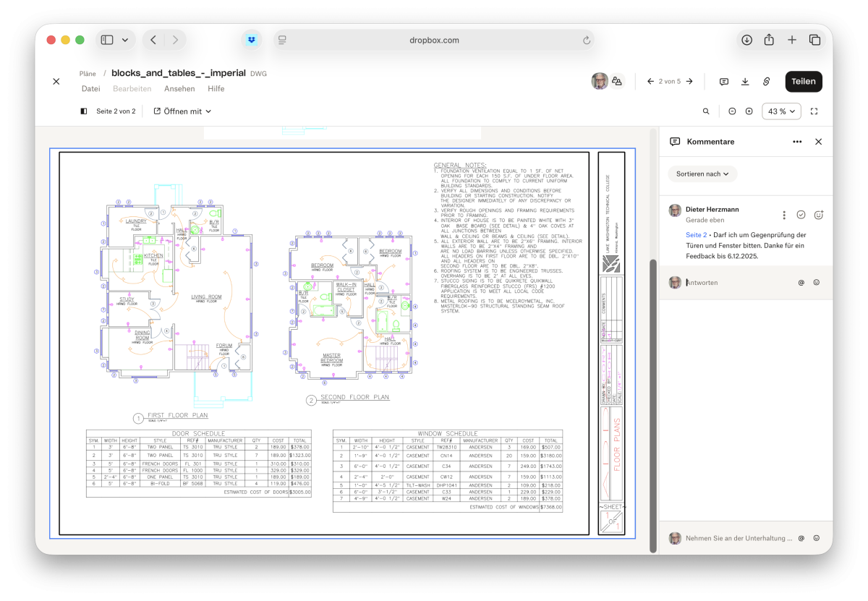
Task: Expand the Öffnen mit dropdown
Action: tap(182, 111)
